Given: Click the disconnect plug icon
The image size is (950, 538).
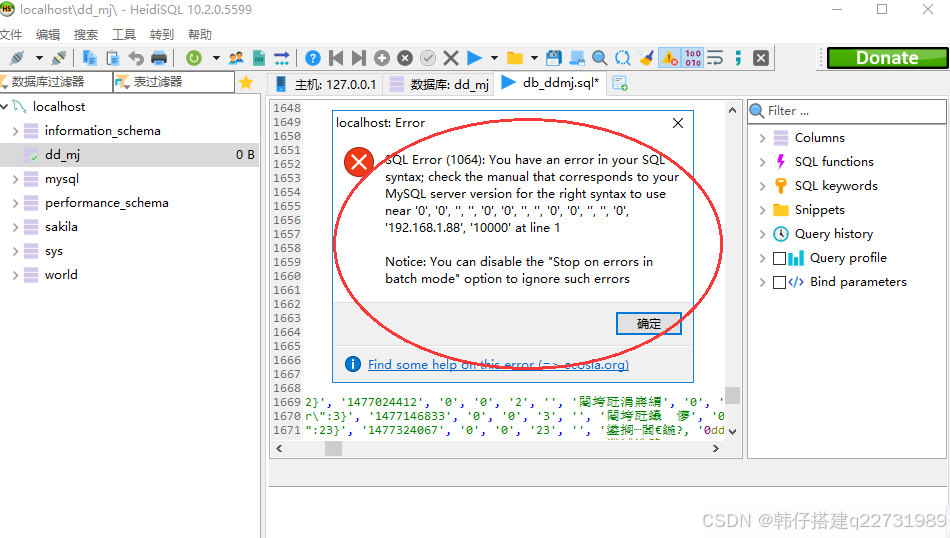Looking at the screenshot, I should click(59, 58).
